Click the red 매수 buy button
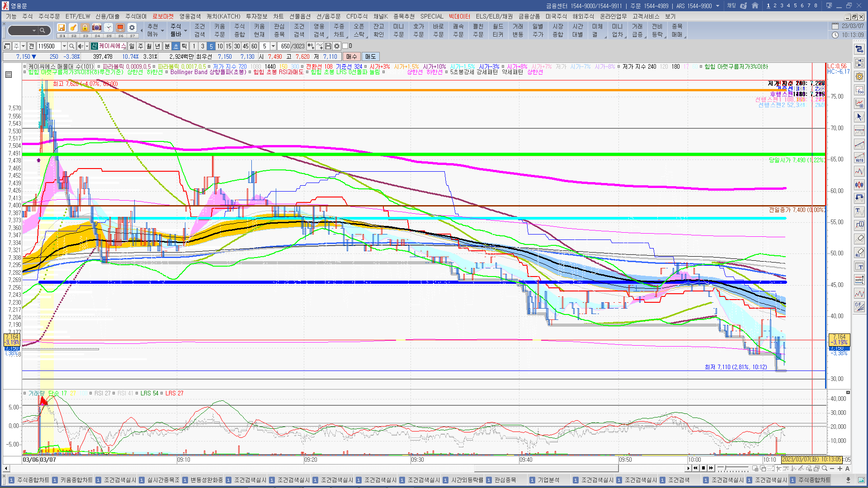 351,56
